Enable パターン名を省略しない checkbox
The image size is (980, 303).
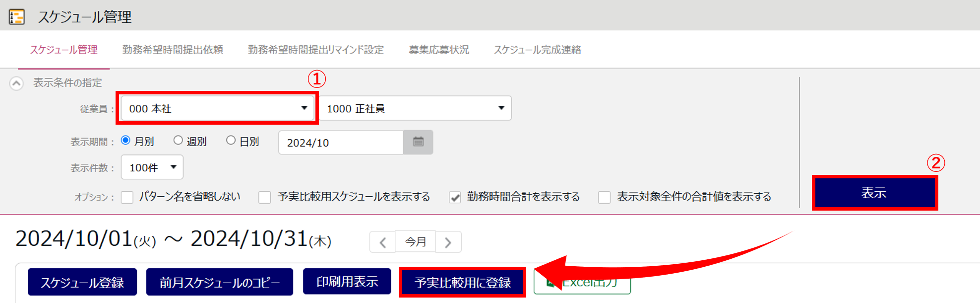tap(127, 197)
